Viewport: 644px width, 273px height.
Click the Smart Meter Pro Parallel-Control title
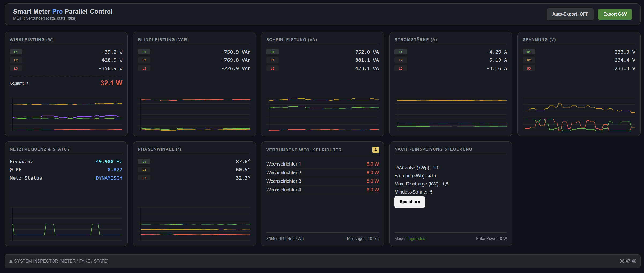[63, 12]
